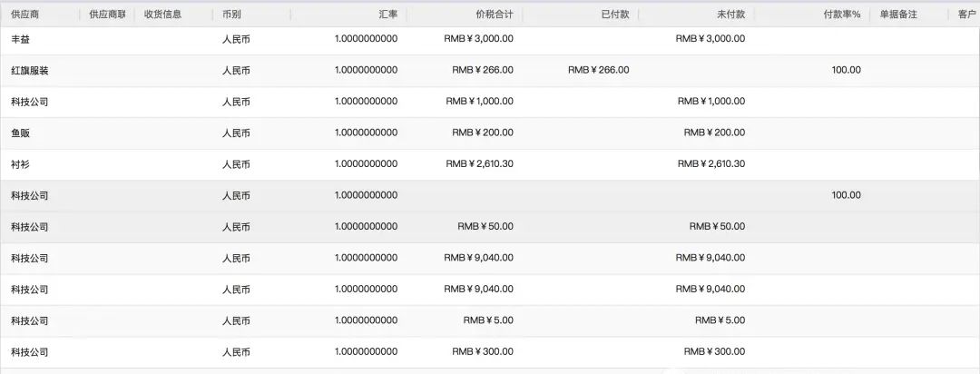This screenshot has height=374, width=980.
Task: Click the 币别 column header
Action: 231,15
